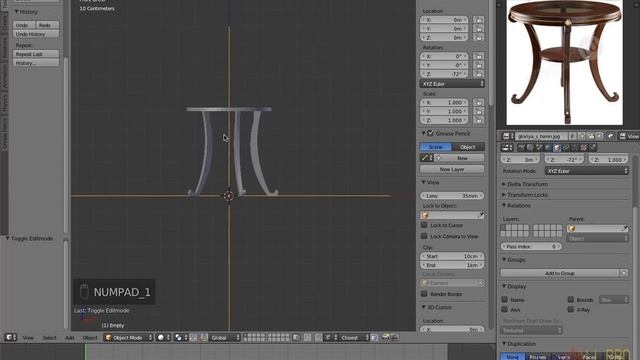The image size is (640, 360).
Task: Enable Lock Camera to View
Action: (424, 236)
